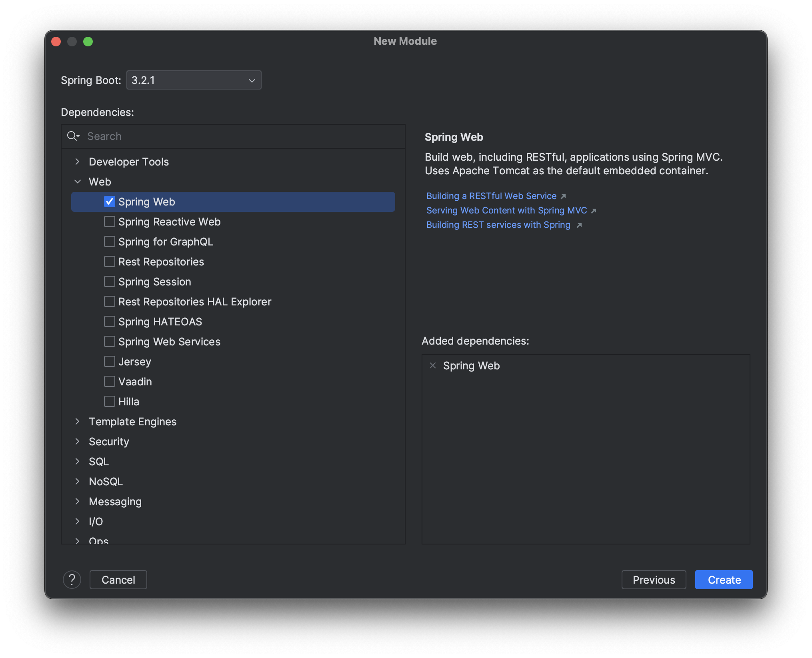Click the search magnifier icon
The height and width of the screenshot is (658, 812).
point(72,136)
